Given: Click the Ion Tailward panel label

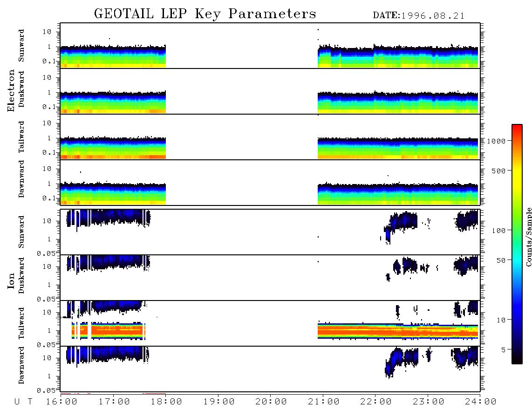Looking at the screenshot, I should (x=21, y=323).
